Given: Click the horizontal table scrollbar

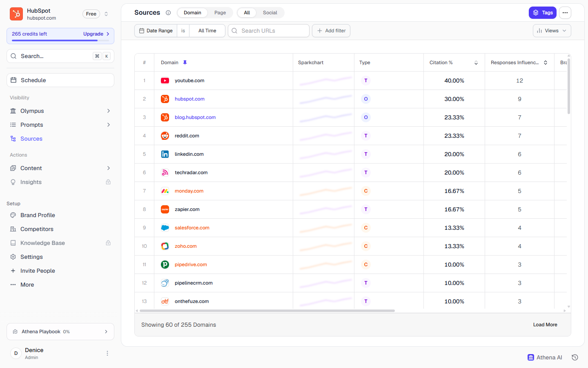Looking at the screenshot, I should pyautogui.click(x=267, y=311).
